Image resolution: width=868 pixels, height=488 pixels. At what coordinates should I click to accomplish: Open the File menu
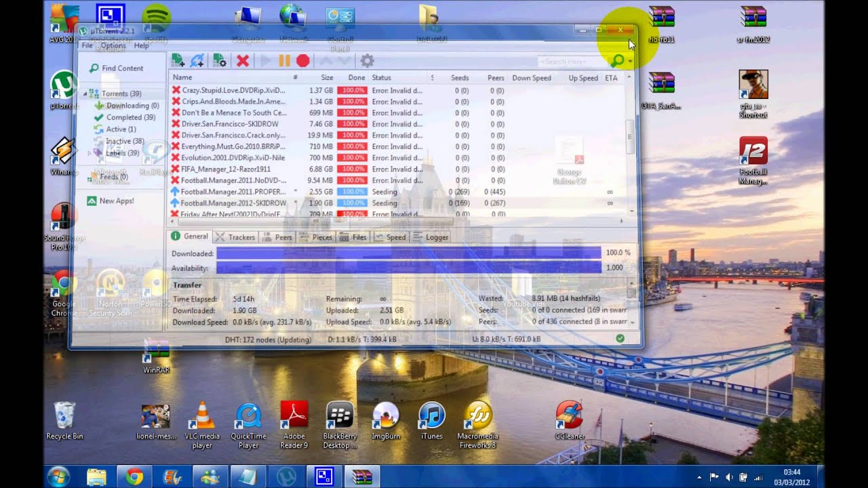87,45
